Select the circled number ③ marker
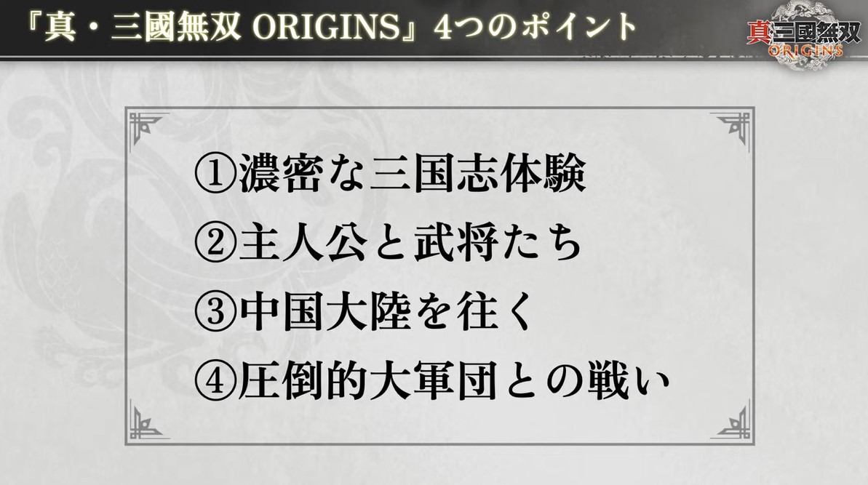 [214, 314]
